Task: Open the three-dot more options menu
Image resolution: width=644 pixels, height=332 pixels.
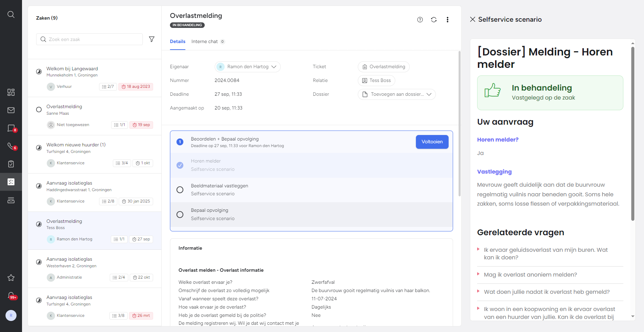Action: 448,20
